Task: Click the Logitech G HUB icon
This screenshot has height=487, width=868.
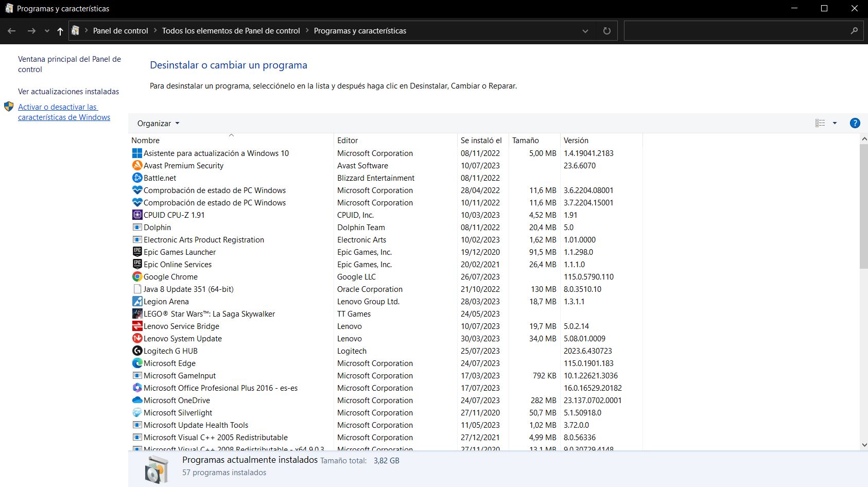Action: coord(137,351)
